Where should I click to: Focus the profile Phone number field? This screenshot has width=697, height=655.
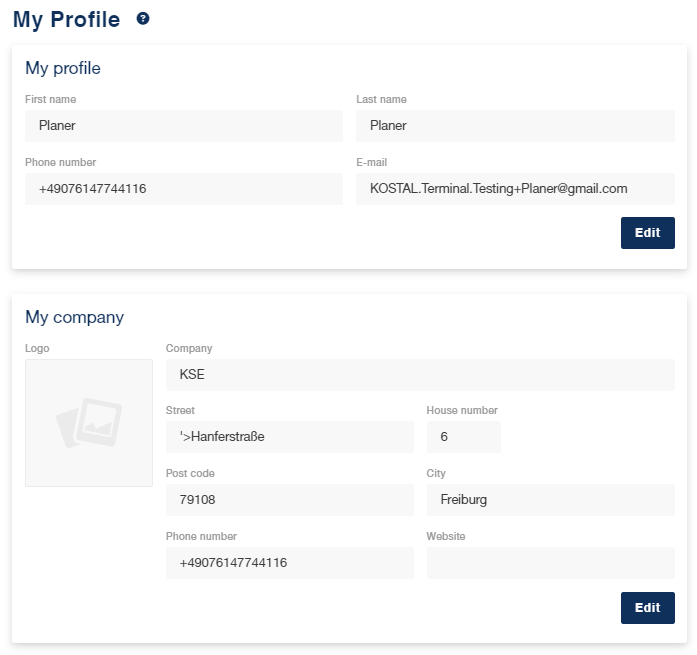point(184,189)
